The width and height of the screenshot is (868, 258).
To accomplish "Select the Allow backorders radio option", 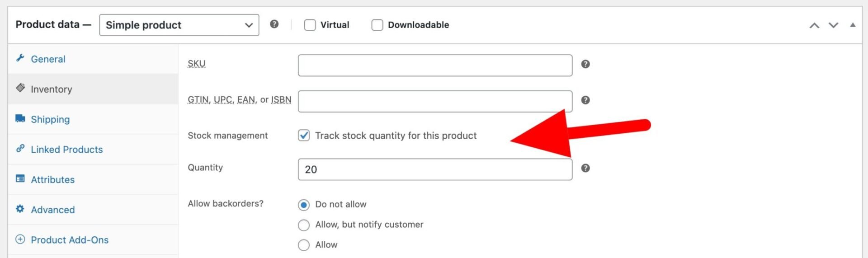I will [304, 245].
